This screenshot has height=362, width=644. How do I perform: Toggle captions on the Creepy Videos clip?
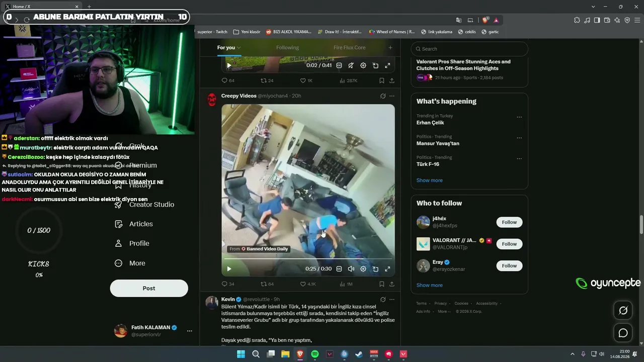tap(339, 269)
